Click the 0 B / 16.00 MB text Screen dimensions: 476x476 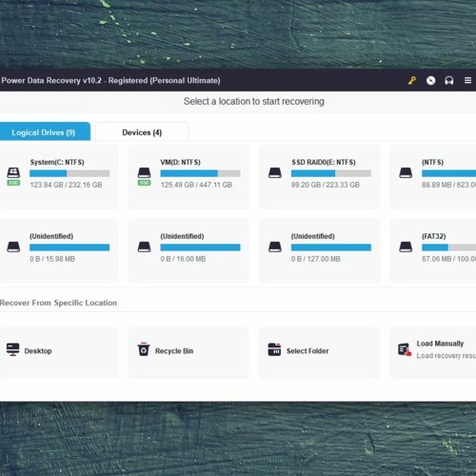click(x=183, y=259)
